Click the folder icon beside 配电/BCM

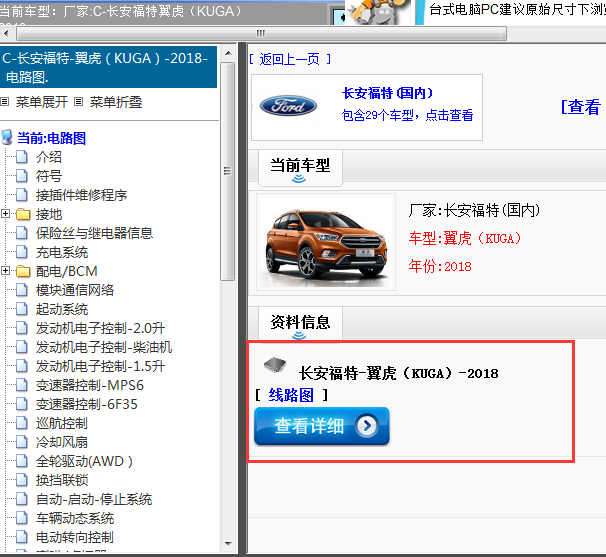point(23,271)
